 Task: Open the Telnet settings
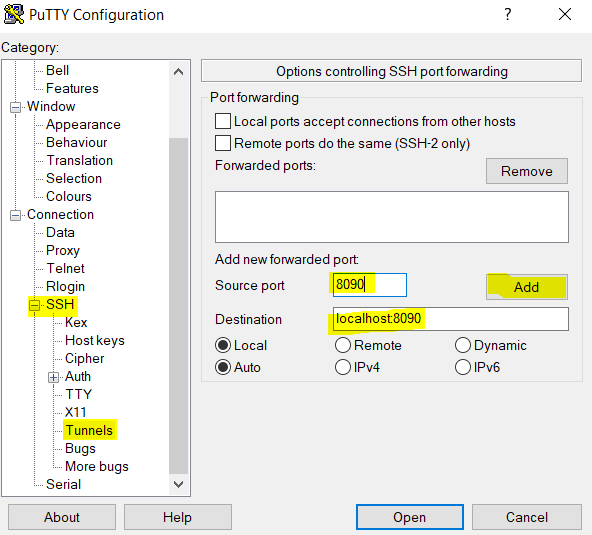point(66,268)
